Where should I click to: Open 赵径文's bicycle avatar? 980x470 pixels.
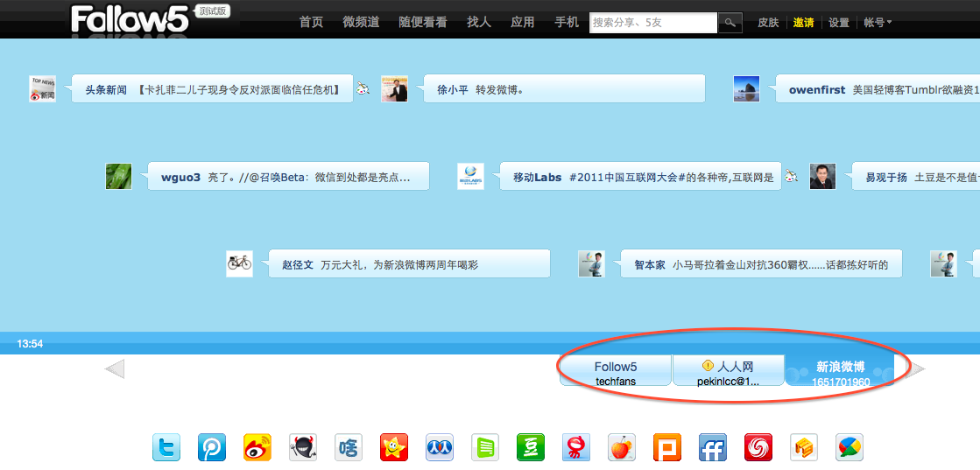pyautogui.click(x=239, y=263)
